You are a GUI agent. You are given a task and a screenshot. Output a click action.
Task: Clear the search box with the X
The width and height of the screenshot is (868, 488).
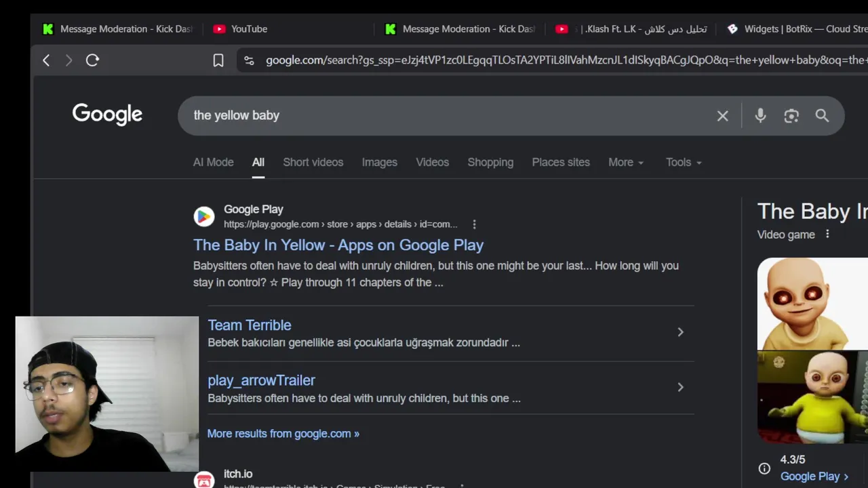point(722,116)
